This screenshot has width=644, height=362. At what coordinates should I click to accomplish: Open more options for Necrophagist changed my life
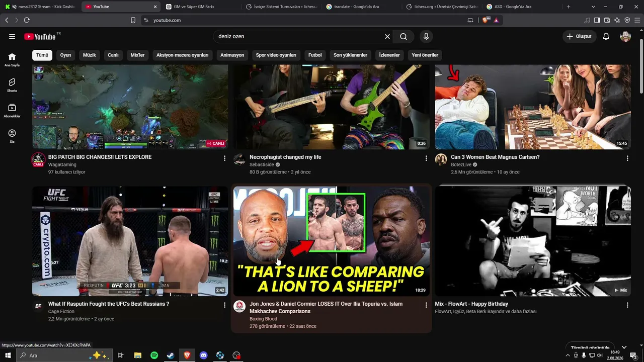pyautogui.click(x=426, y=158)
